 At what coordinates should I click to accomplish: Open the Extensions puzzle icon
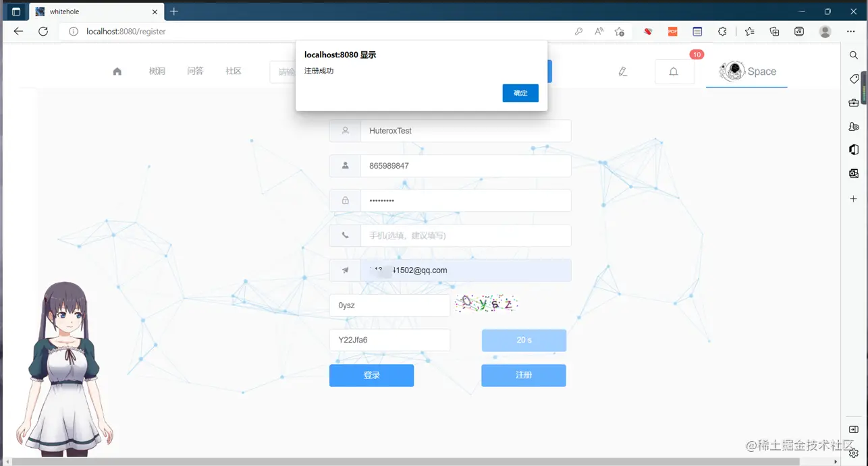point(722,31)
